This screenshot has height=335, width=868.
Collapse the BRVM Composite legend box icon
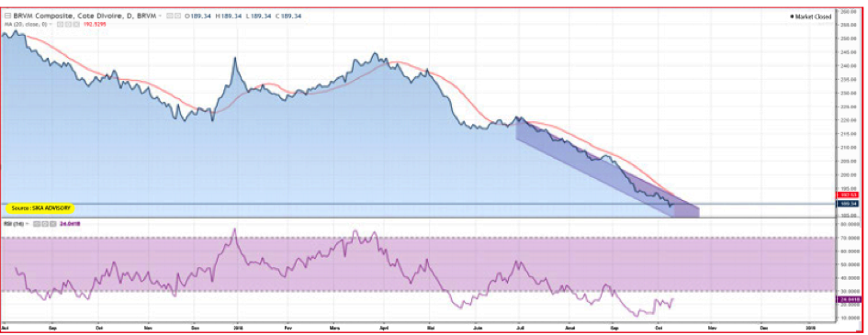click(x=7, y=16)
